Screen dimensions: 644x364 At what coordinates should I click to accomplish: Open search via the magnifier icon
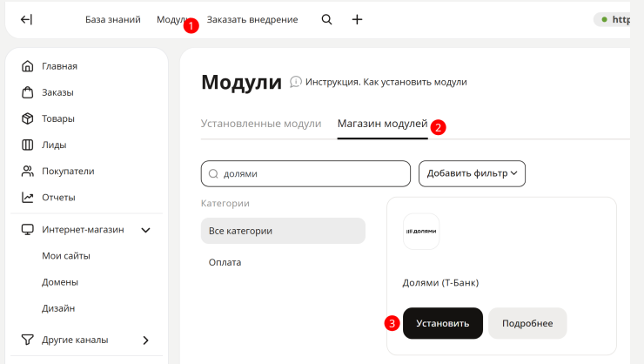[x=326, y=19]
